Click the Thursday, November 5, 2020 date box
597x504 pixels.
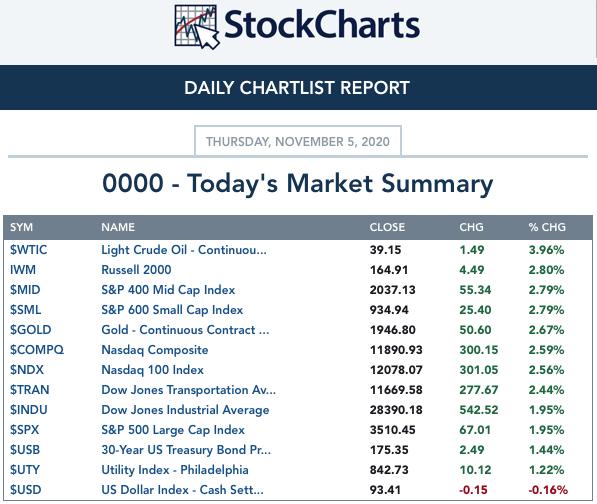(x=298, y=141)
